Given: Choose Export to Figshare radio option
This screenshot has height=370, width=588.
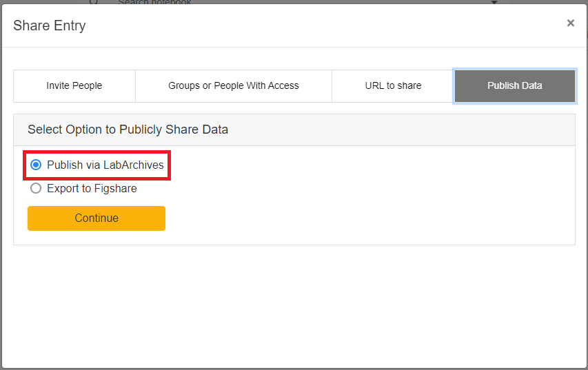Looking at the screenshot, I should pyautogui.click(x=36, y=188).
